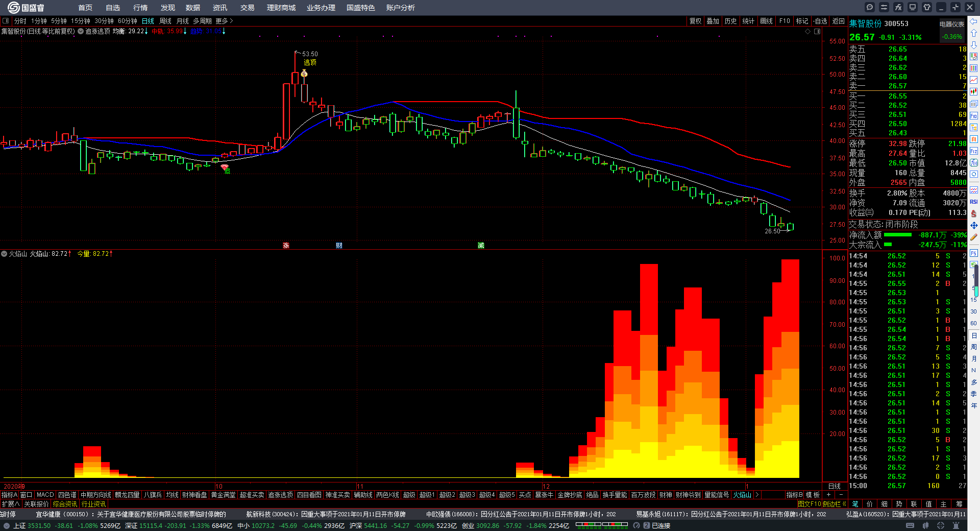The height and width of the screenshot is (531, 980).
Task: Click the RSI indicator sidebar icon
Action: (974, 202)
